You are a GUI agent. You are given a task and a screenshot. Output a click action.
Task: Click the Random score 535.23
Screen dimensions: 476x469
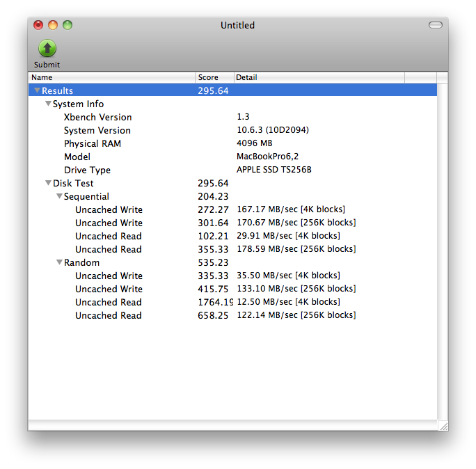pos(213,262)
